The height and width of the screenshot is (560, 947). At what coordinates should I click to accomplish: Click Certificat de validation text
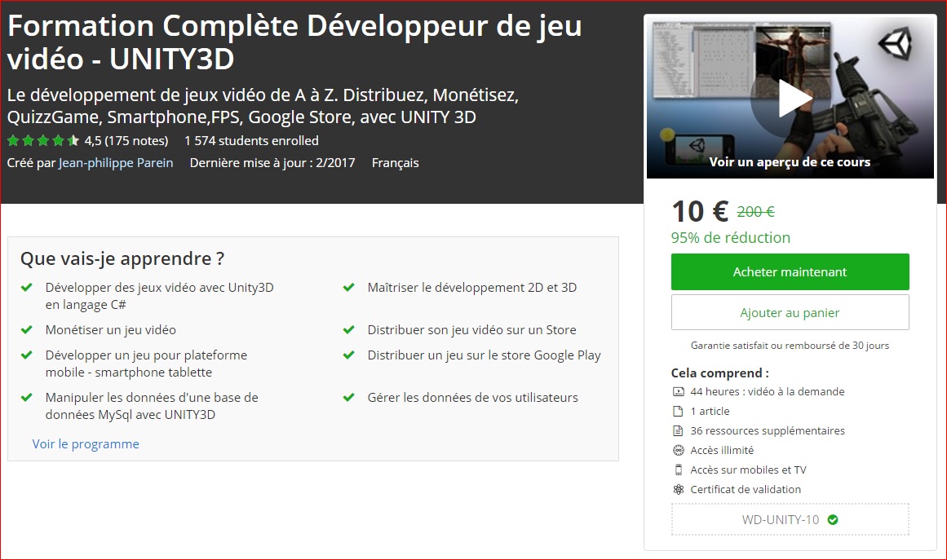[x=746, y=489]
